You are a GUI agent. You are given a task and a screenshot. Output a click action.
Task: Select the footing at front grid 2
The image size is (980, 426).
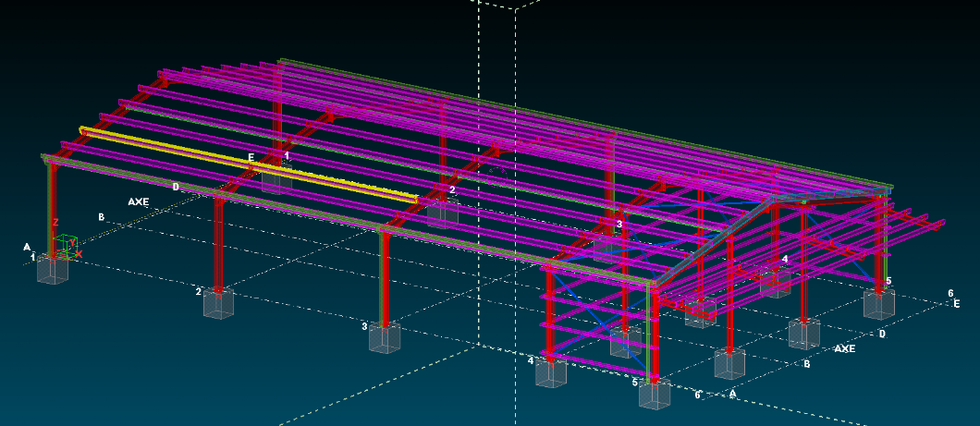click(x=218, y=302)
